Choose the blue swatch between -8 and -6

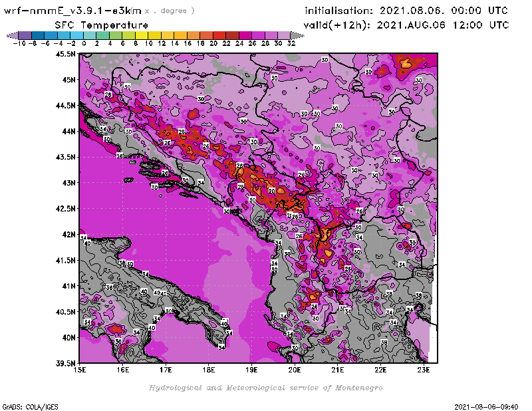pos(38,35)
